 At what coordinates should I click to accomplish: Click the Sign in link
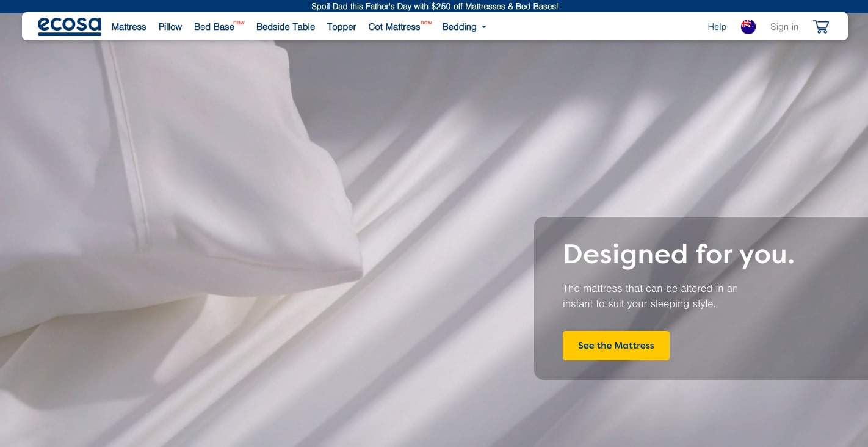click(784, 27)
